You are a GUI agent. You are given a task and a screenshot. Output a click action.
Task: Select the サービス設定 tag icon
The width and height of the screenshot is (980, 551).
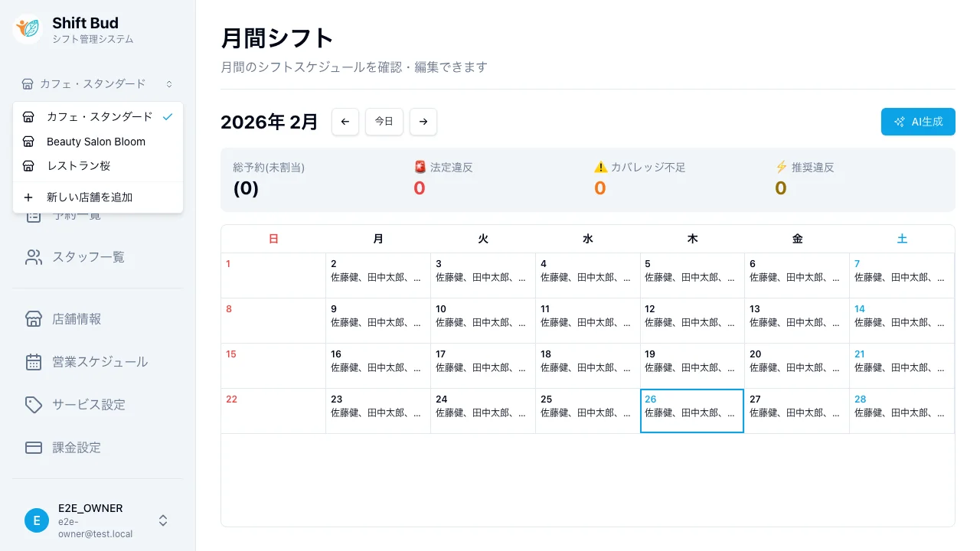[x=34, y=405]
